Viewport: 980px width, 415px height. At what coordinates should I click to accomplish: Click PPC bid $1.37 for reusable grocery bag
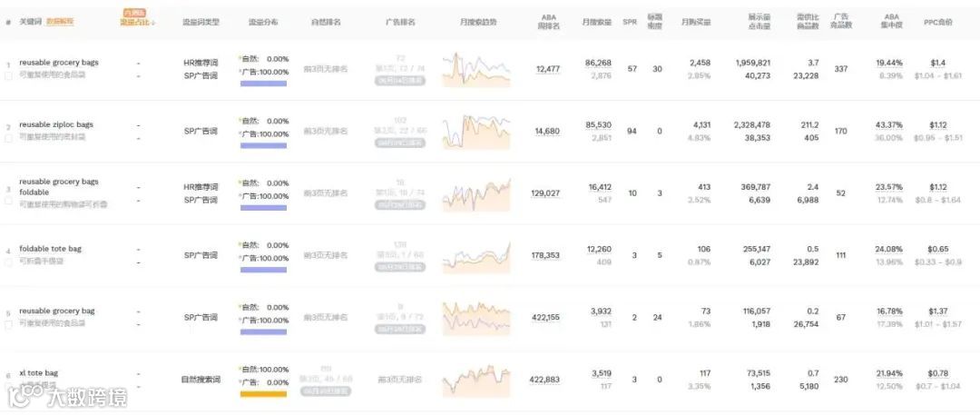tap(938, 311)
